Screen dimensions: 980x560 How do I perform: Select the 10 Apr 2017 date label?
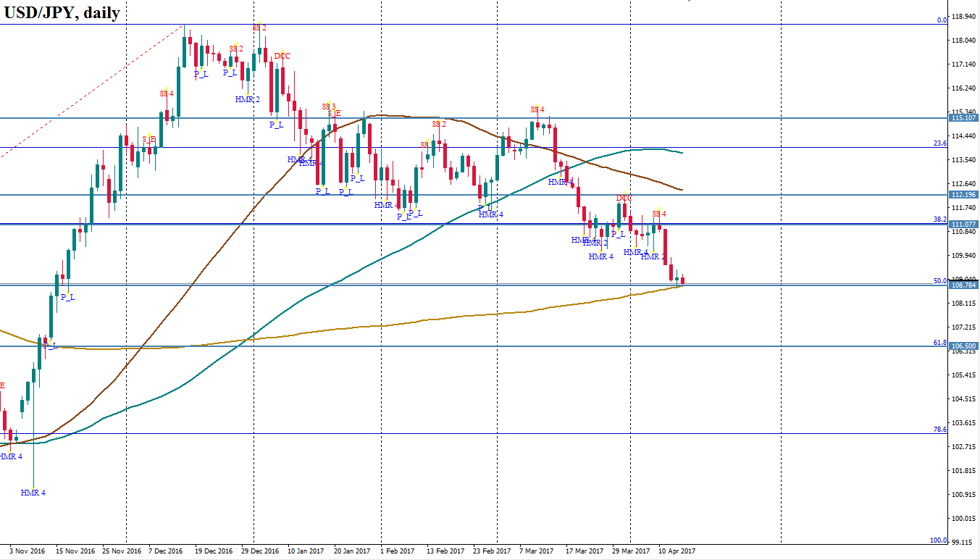pyautogui.click(x=676, y=551)
